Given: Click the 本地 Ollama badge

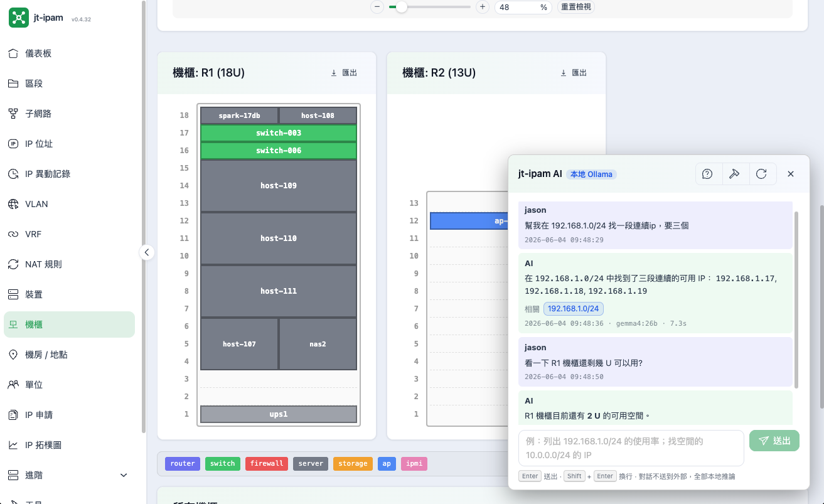Looking at the screenshot, I should [x=591, y=174].
